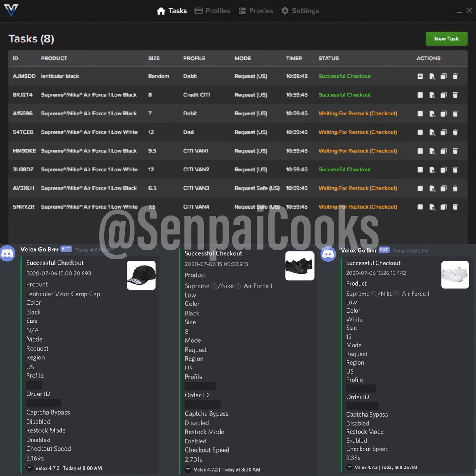Delete task 3LG8DZ
The image size is (476, 476).
[x=455, y=169]
